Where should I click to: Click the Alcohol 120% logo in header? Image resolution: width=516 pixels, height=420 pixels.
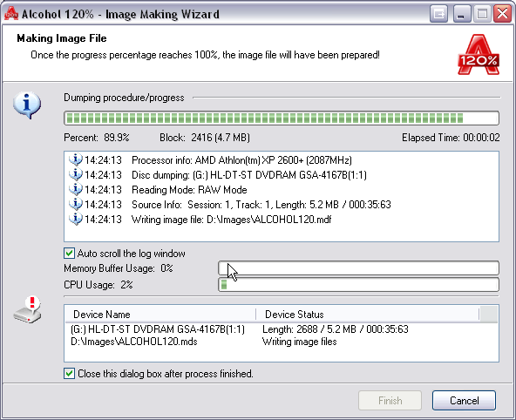[x=479, y=55]
